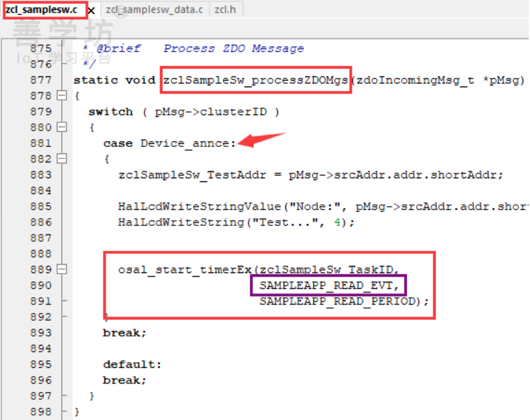530x420 pixels.
Task: Click HalLcdWriteStringValue on line 885
Action: tap(199, 207)
